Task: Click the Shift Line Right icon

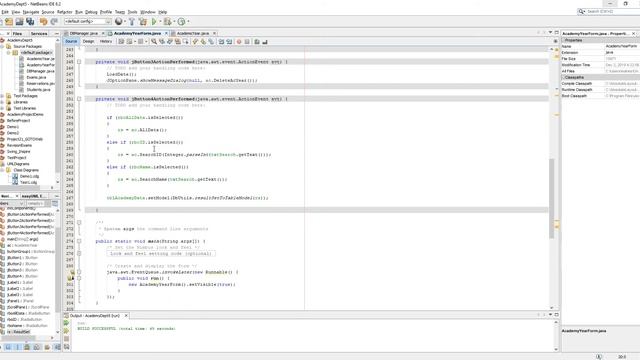Action: click(229, 42)
